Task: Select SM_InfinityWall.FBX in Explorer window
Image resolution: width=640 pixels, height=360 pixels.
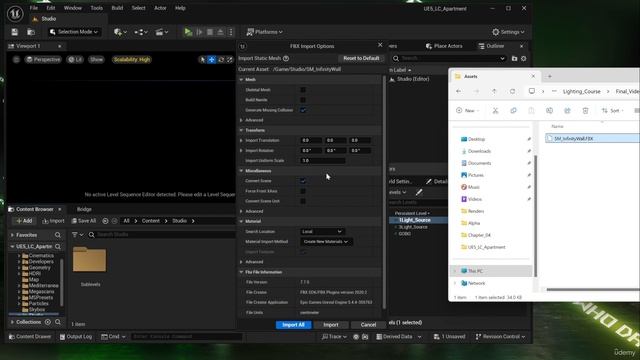Action: 592,138
